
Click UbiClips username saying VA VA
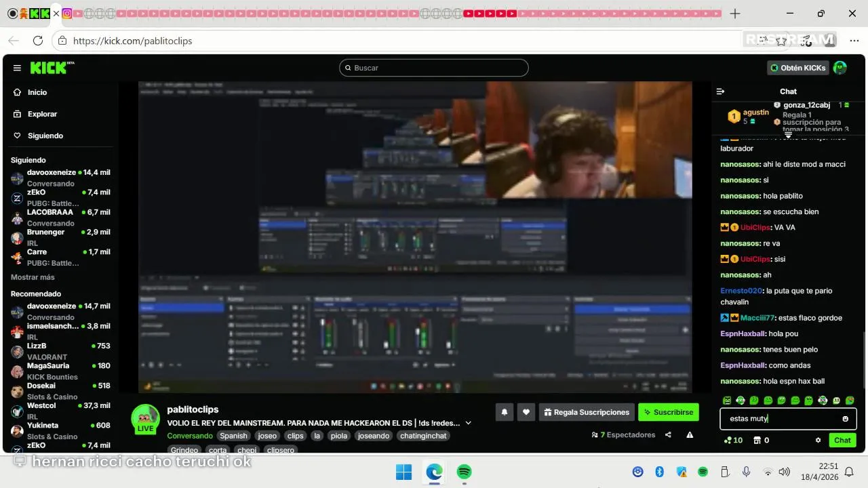755,227
